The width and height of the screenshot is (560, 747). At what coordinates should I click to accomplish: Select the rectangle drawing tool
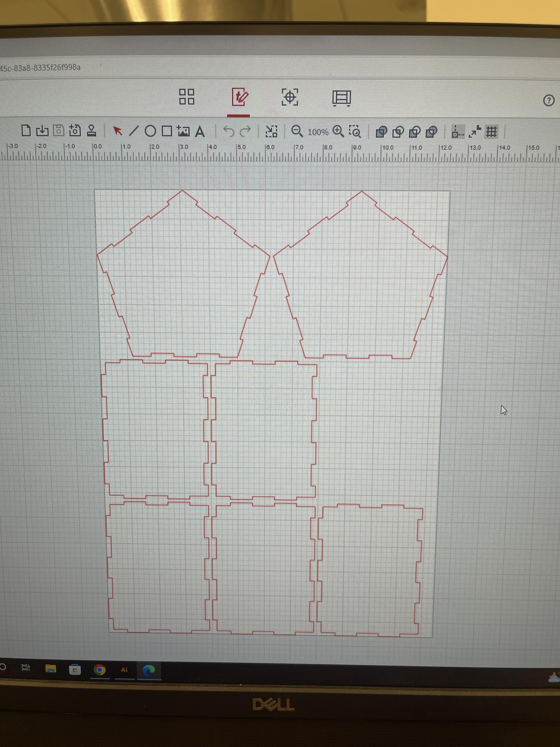click(x=167, y=131)
